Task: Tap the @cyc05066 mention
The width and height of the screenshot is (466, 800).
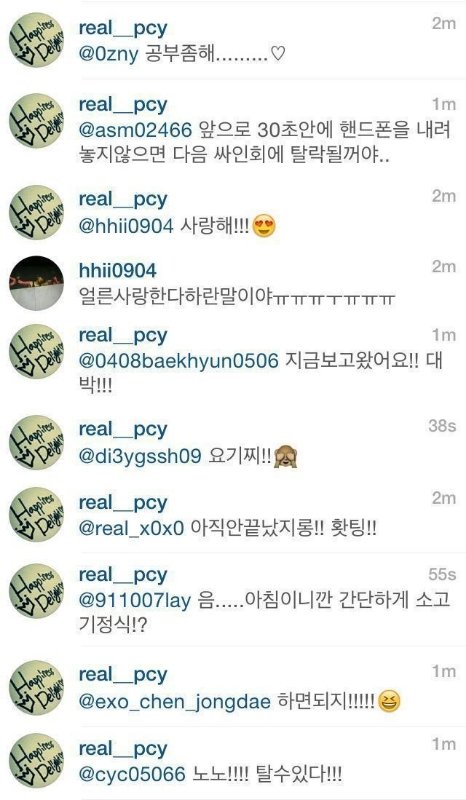Action: [132, 774]
